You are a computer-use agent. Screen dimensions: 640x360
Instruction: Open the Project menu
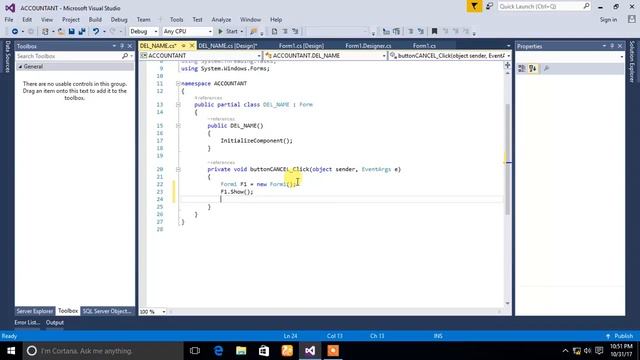pos(71,20)
